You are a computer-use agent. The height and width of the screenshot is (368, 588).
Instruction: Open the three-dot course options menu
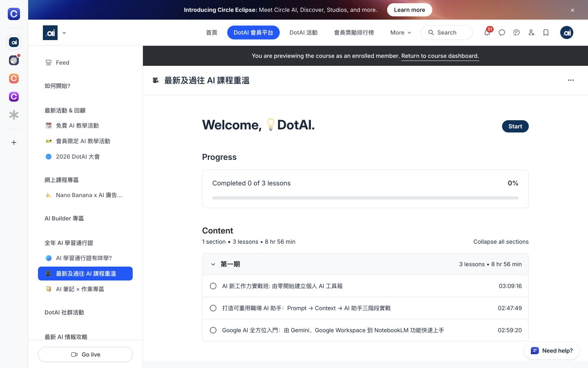pos(571,80)
